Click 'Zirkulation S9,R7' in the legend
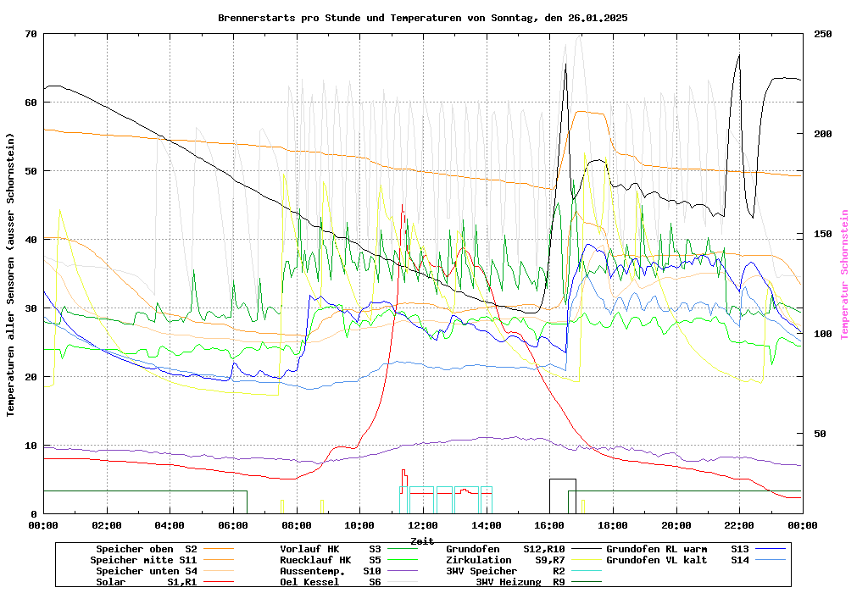 coord(505,560)
